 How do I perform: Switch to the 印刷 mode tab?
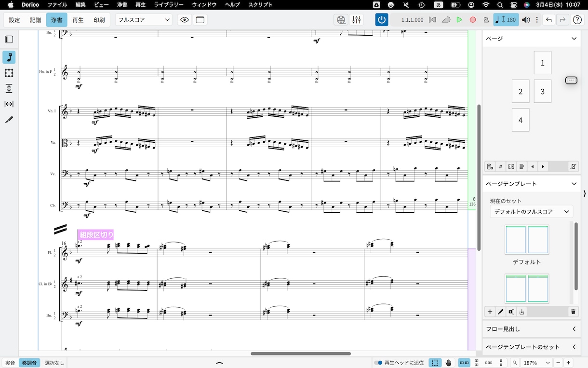point(99,20)
